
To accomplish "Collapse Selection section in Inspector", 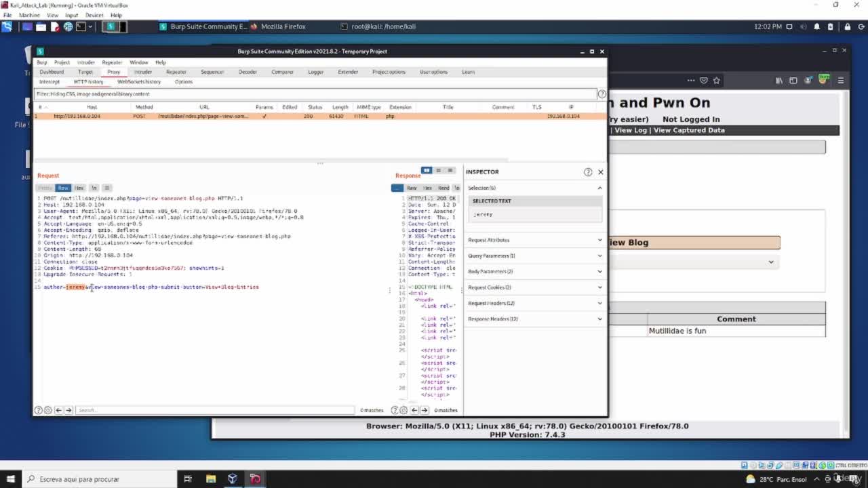I will (599, 188).
